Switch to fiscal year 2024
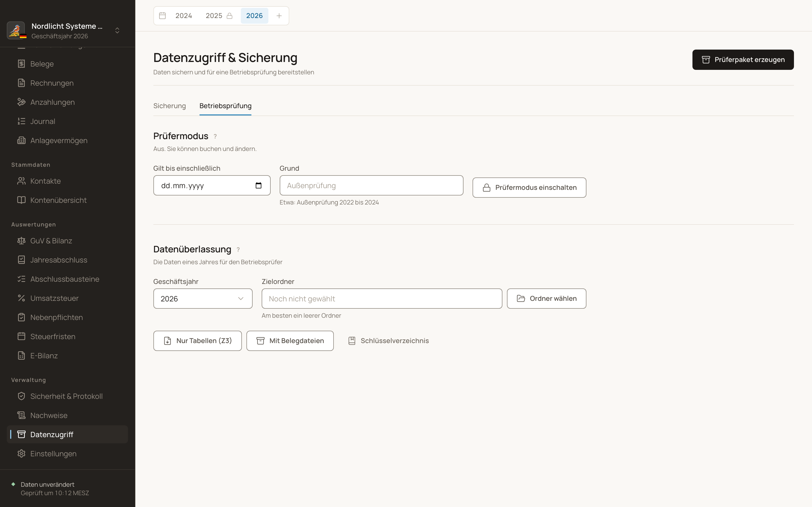This screenshot has height=507, width=812. coord(184,16)
